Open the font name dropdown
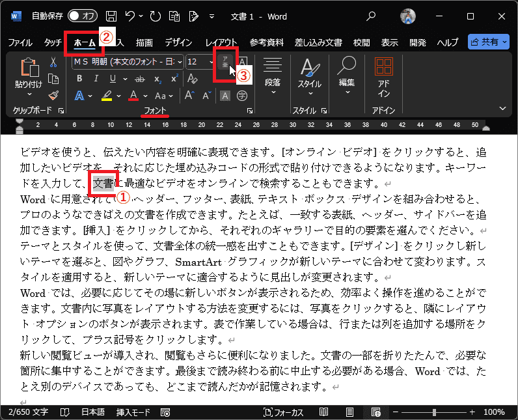This screenshot has width=518, height=420. pos(180,62)
